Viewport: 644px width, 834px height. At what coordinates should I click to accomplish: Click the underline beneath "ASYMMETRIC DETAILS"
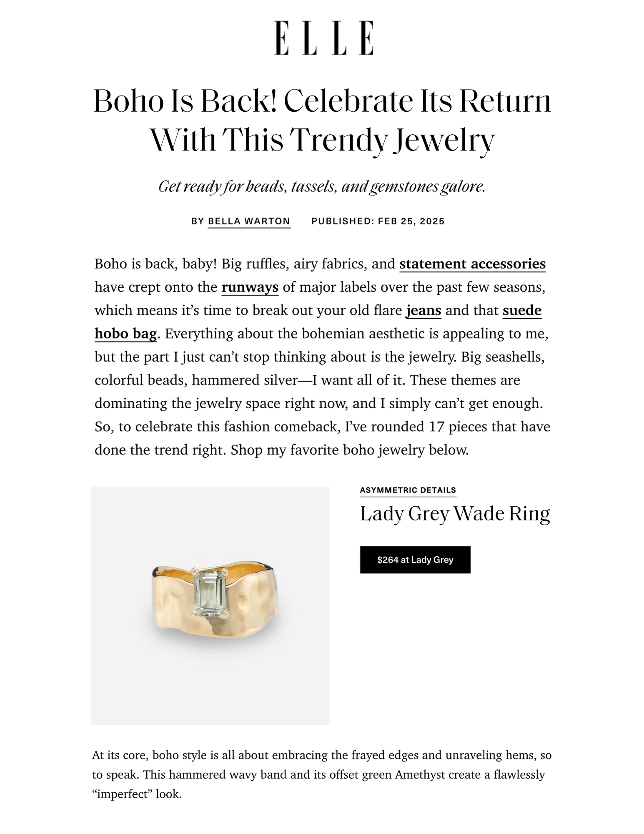[x=408, y=497]
